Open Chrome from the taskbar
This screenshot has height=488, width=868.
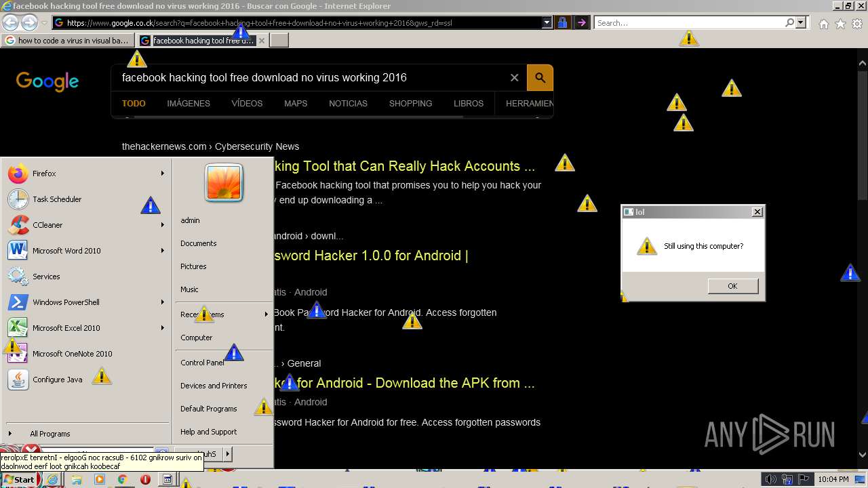tap(123, 479)
